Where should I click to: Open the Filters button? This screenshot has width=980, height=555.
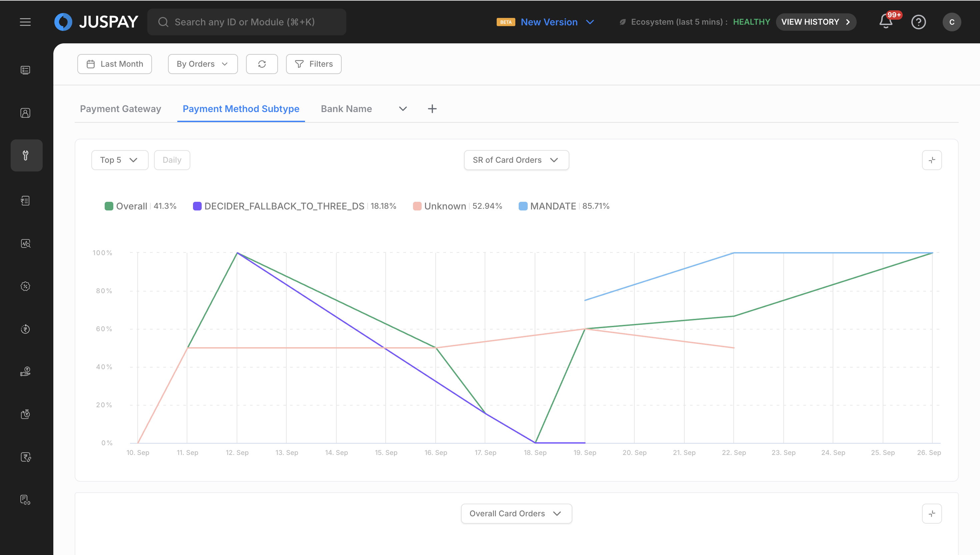pyautogui.click(x=313, y=64)
